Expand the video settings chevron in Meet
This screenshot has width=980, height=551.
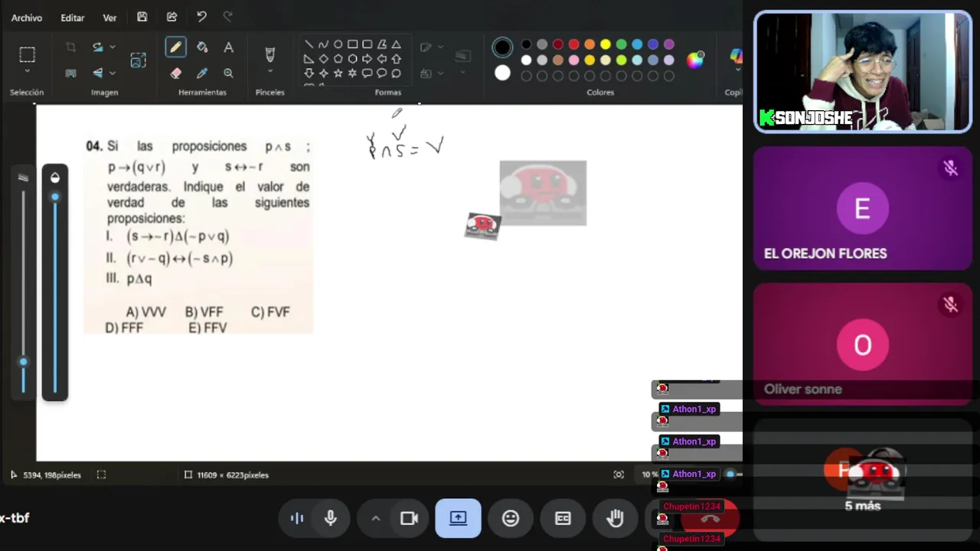click(x=376, y=518)
